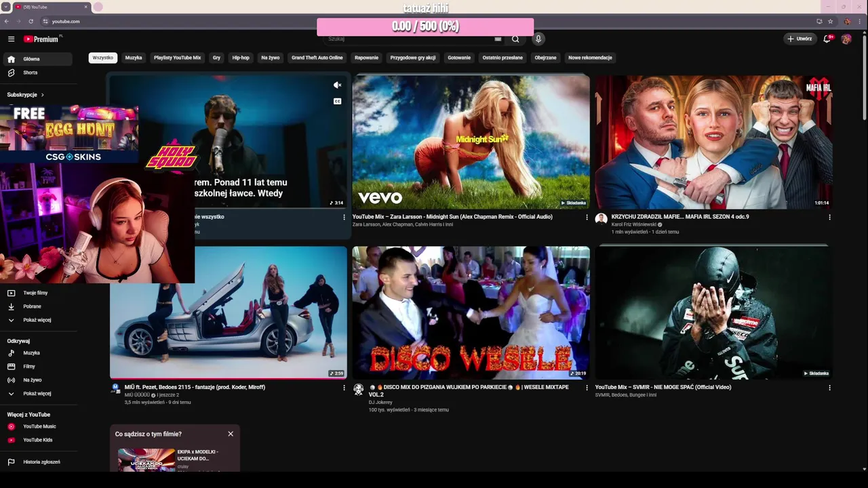Start voice search with microphone icon

pyautogui.click(x=538, y=39)
